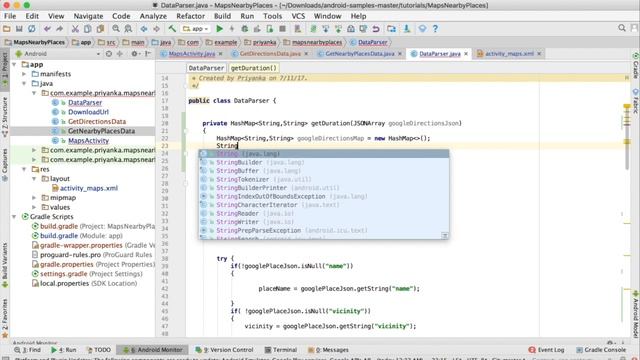Open the VCS menu
The height and width of the screenshot is (360, 640).
tap(298, 16)
